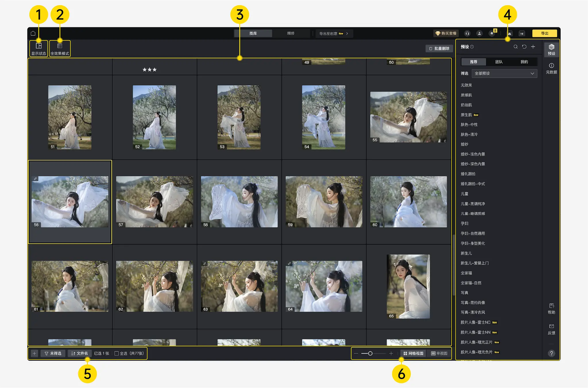The width and height of the screenshot is (588, 388).
Task: Check the 全选 select all checkbox
Action: (117, 353)
